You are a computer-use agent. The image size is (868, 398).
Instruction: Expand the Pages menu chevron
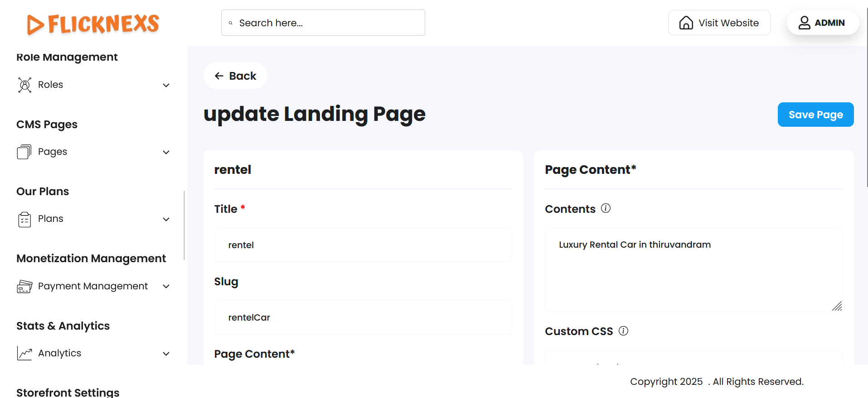(x=166, y=152)
